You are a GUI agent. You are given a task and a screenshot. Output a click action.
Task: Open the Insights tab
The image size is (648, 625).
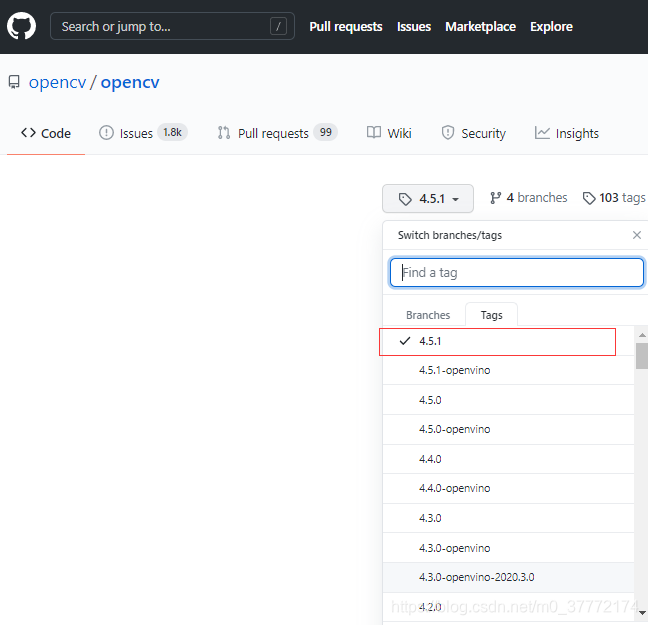click(567, 133)
